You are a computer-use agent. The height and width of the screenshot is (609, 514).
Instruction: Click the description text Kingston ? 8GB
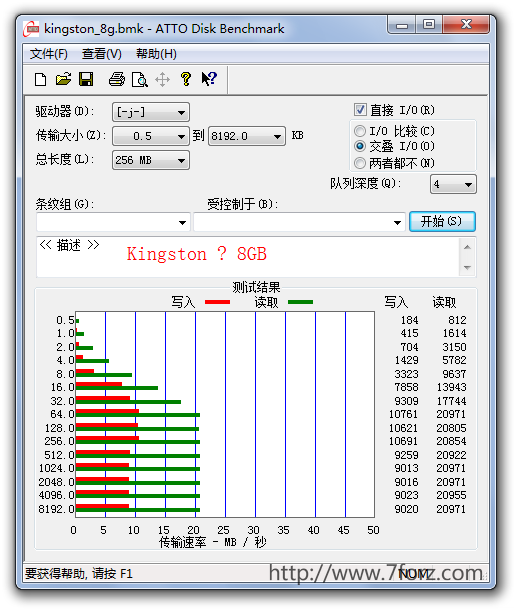[x=197, y=254]
